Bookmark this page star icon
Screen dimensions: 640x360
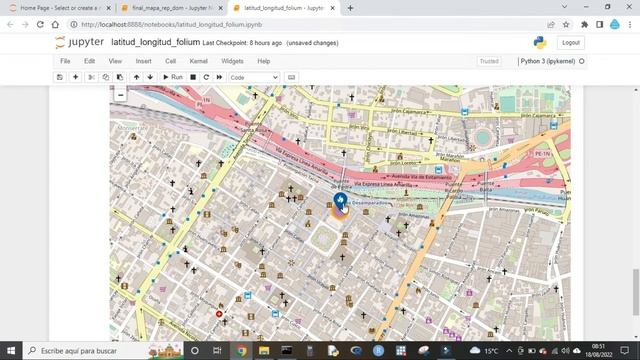click(x=566, y=24)
